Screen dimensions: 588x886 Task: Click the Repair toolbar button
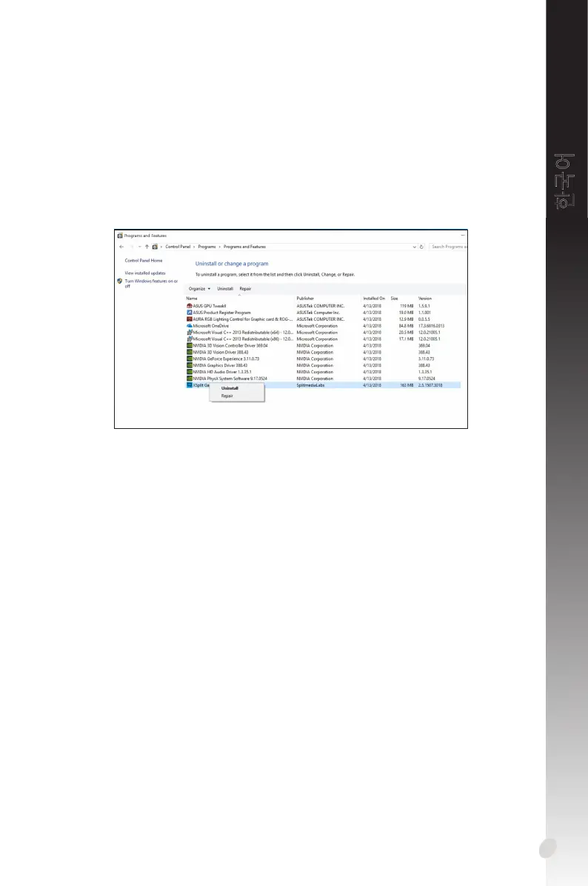point(245,289)
